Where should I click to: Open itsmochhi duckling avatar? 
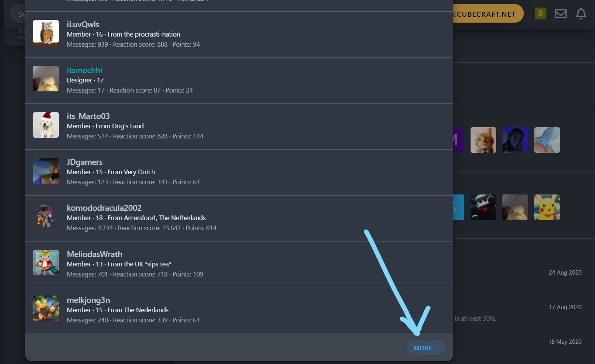(x=46, y=79)
